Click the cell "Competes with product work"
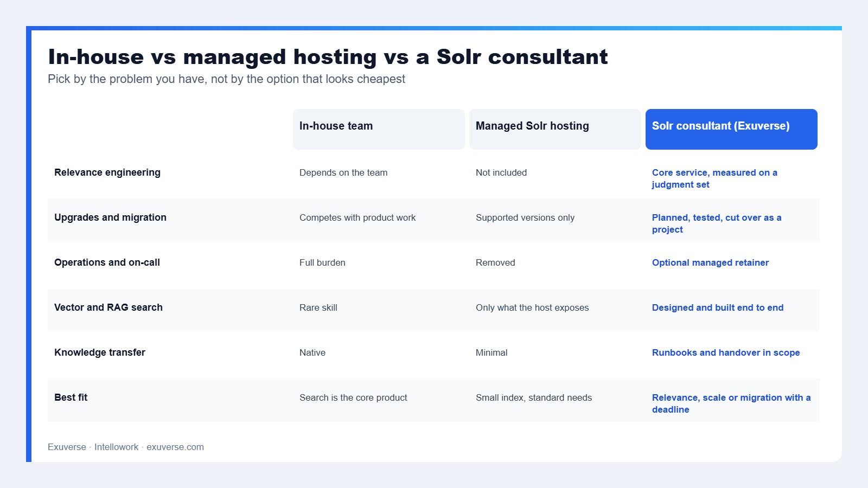 coord(358,217)
